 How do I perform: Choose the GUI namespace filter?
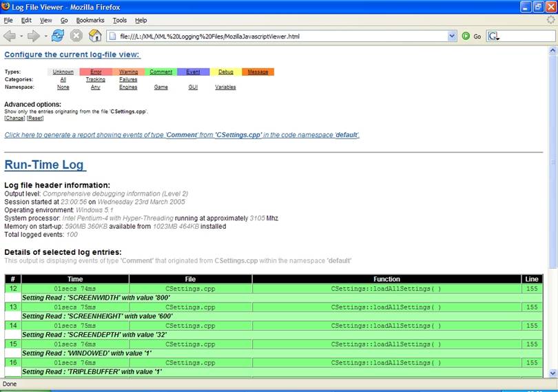coord(193,87)
